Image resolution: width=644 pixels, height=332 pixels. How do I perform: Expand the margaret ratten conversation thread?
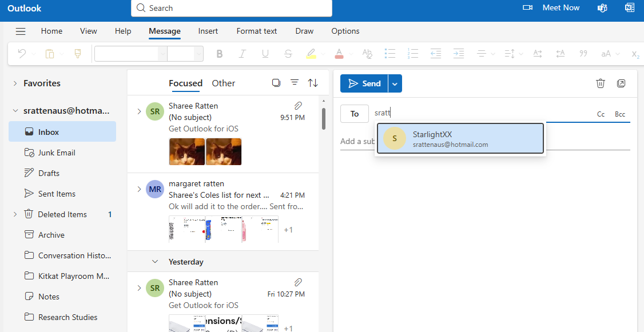139,189
